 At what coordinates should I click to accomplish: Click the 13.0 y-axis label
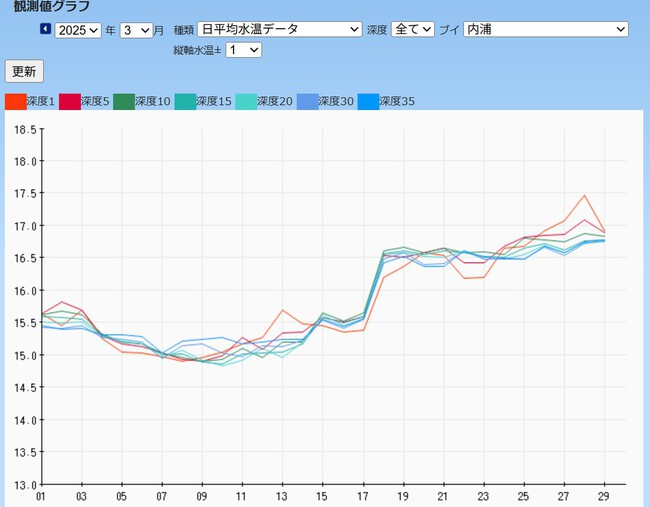(x=26, y=485)
